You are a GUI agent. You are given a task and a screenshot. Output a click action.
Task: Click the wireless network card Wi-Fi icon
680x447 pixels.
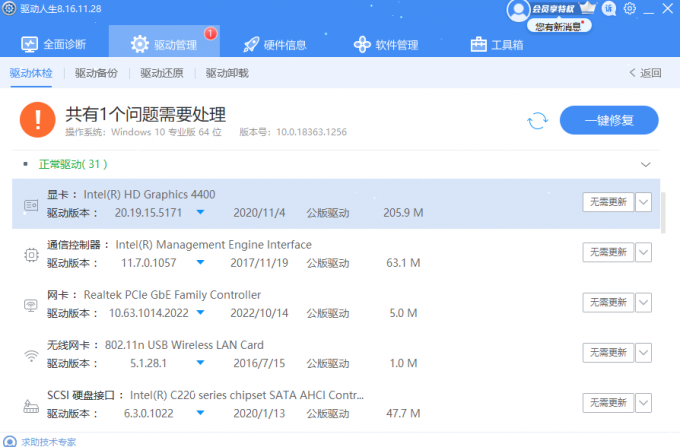click(x=31, y=353)
